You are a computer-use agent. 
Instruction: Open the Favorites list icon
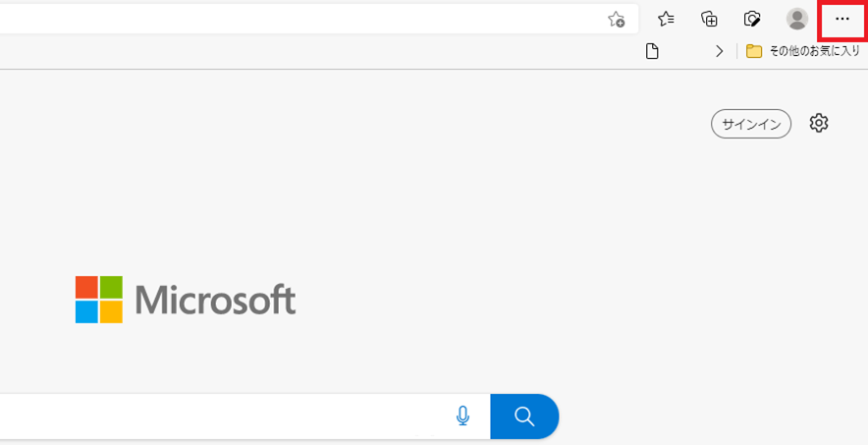[x=666, y=20]
